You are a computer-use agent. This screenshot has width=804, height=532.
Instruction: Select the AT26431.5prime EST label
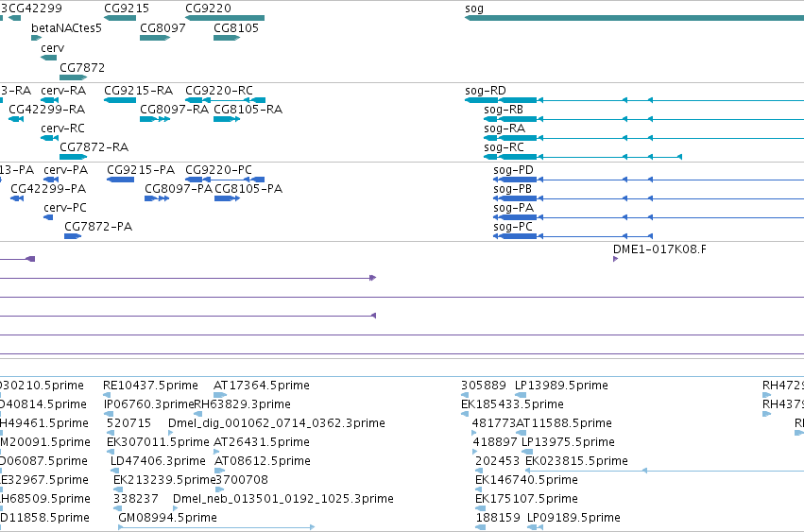click(x=262, y=443)
